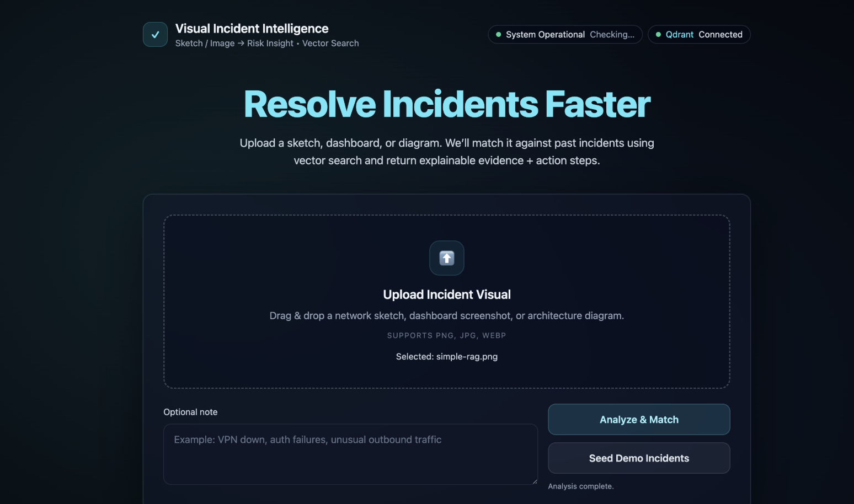Click the 'Qdrant Connected' status pill

(x=699, y=34)
